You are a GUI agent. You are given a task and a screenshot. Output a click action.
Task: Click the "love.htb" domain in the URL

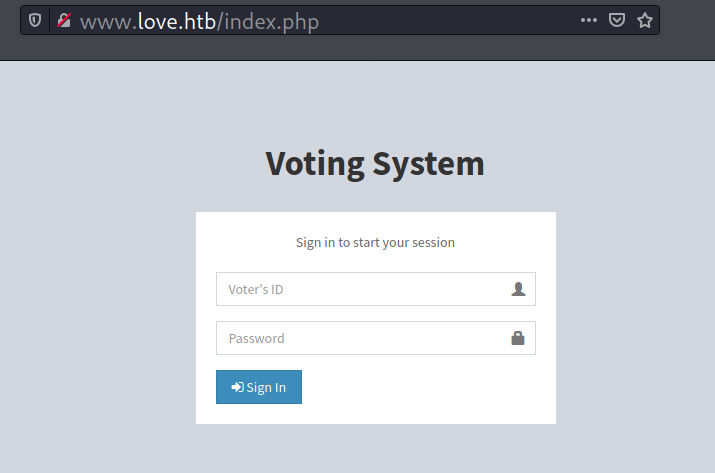click(177, 21)
